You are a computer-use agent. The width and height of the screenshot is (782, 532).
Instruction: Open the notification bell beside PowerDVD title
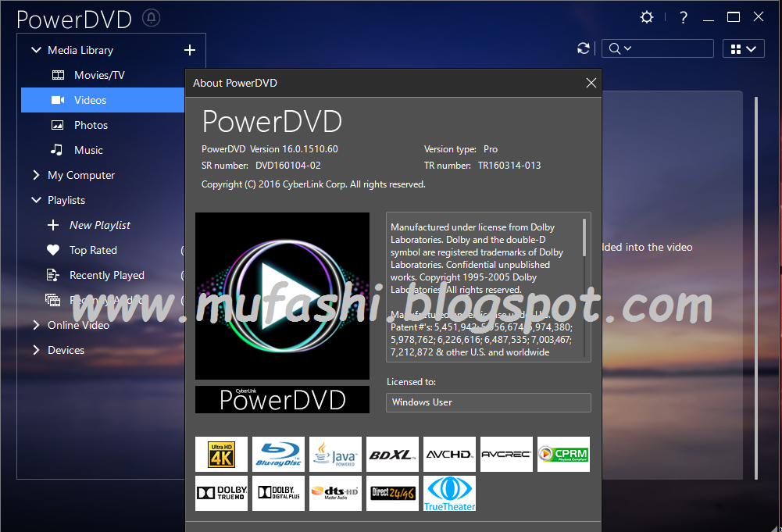click(151, 18)
